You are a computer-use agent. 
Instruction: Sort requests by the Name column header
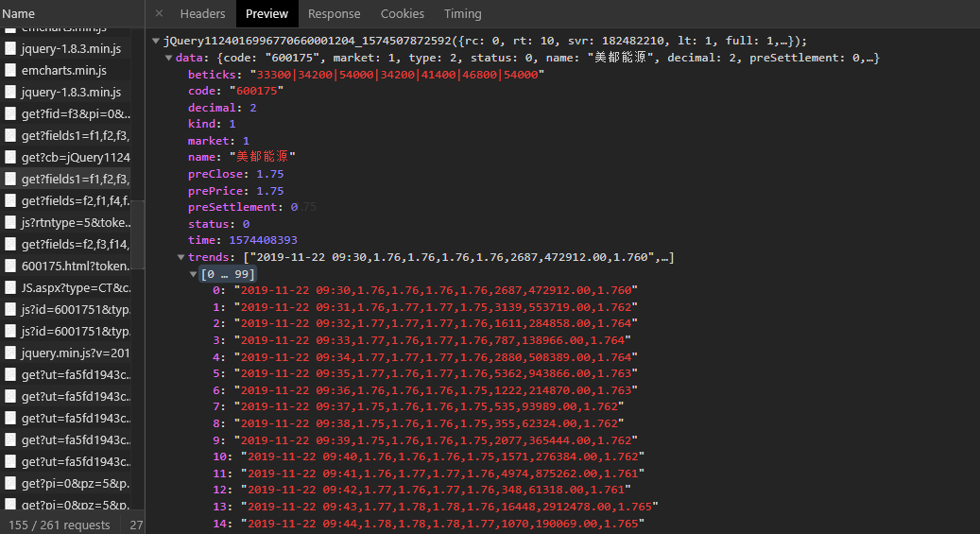click(x=57, y=13)
